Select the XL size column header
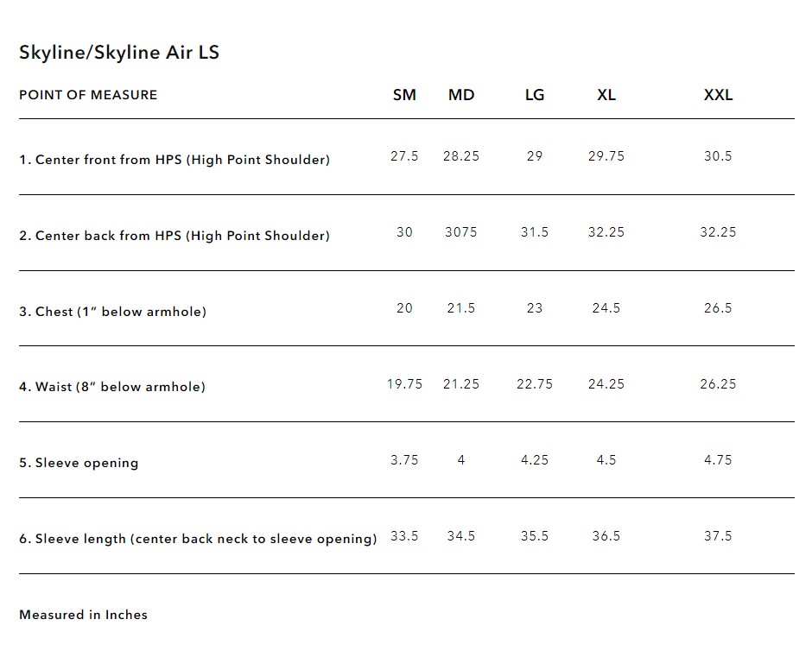The width and height of the screenshot is (812, 670). tap(606, 95)
